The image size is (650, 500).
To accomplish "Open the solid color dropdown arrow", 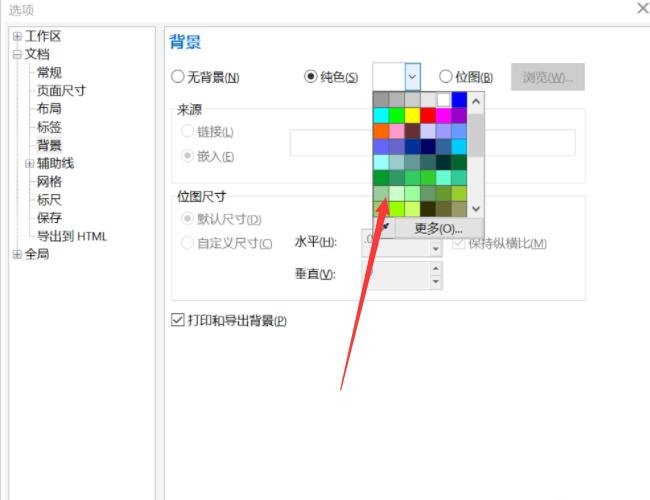I will tap(412, 77).
